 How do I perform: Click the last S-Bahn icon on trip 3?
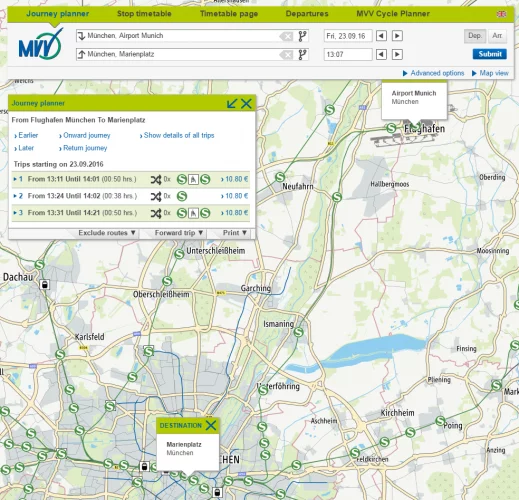point(205,213)
